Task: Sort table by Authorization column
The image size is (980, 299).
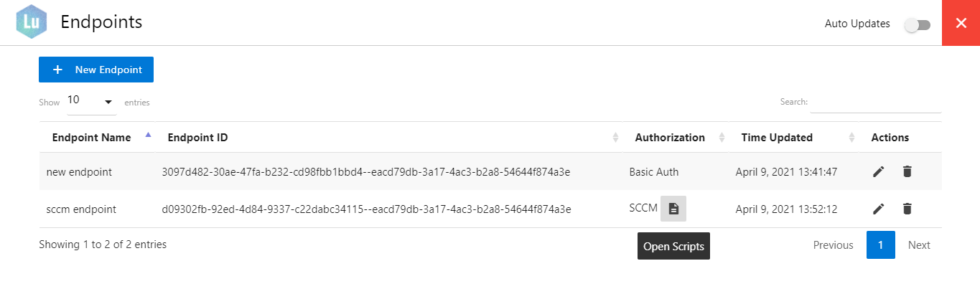Action: tap(669, 138)
